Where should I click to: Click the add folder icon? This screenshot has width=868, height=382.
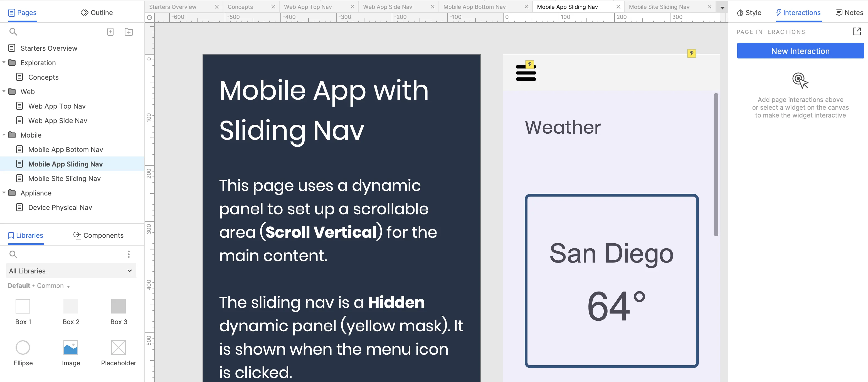[129, 32]
